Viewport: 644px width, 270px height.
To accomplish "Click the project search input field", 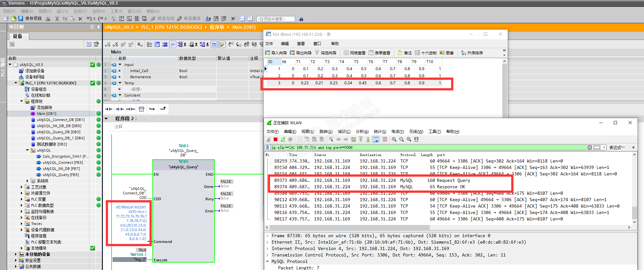I will point(276,19).
